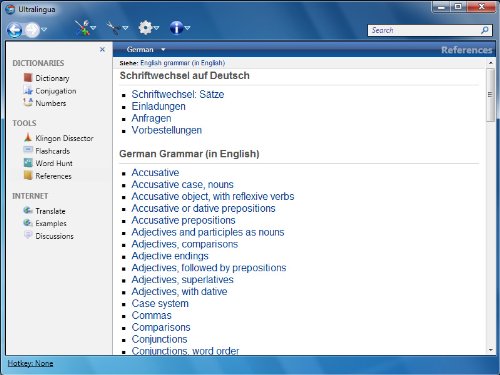Click the magnifier search icon
500x375 pixels.
click(485, 30)
